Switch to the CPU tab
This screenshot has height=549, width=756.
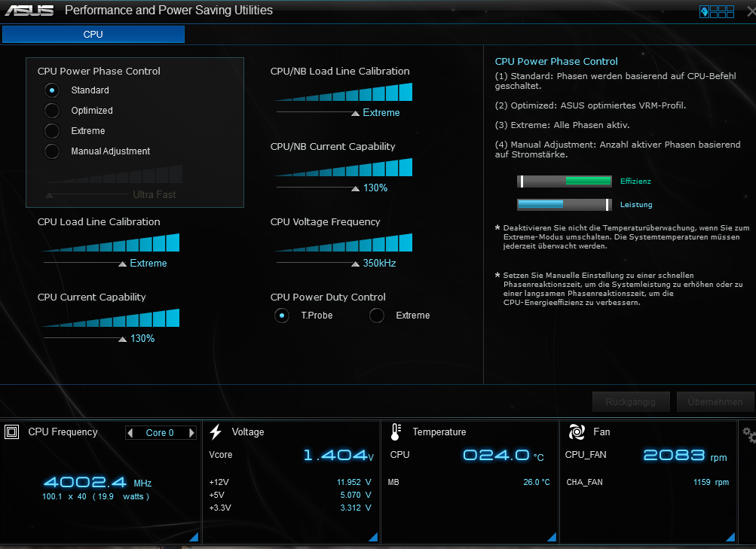[x=93, y=34]
